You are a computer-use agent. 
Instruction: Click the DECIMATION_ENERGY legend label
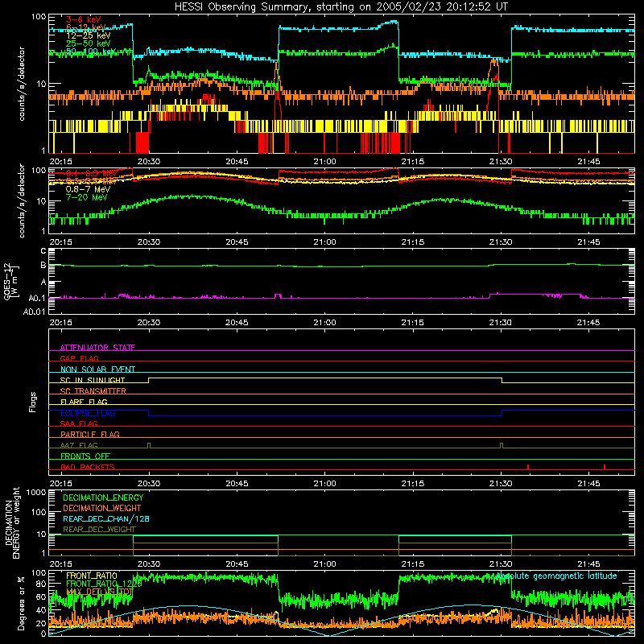103,497
